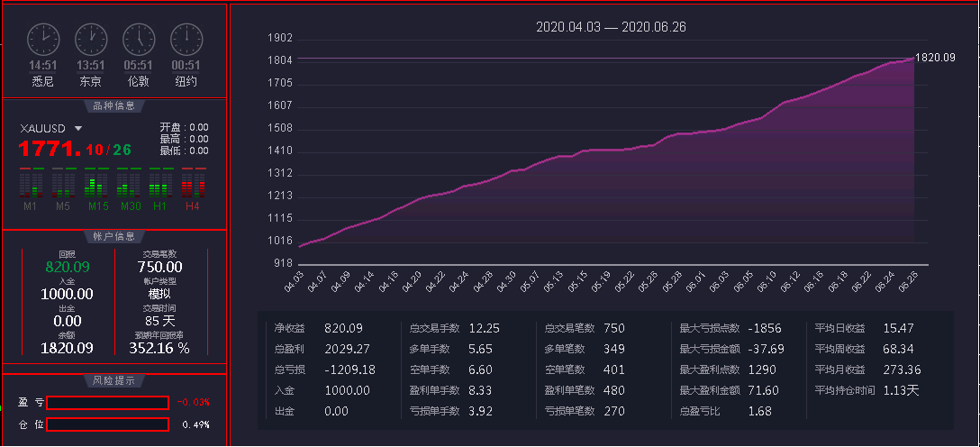Viewport: 980px width, 447px height.
Task: Click the London (伦敦) clock icon
Action: (x=138, y=40)
